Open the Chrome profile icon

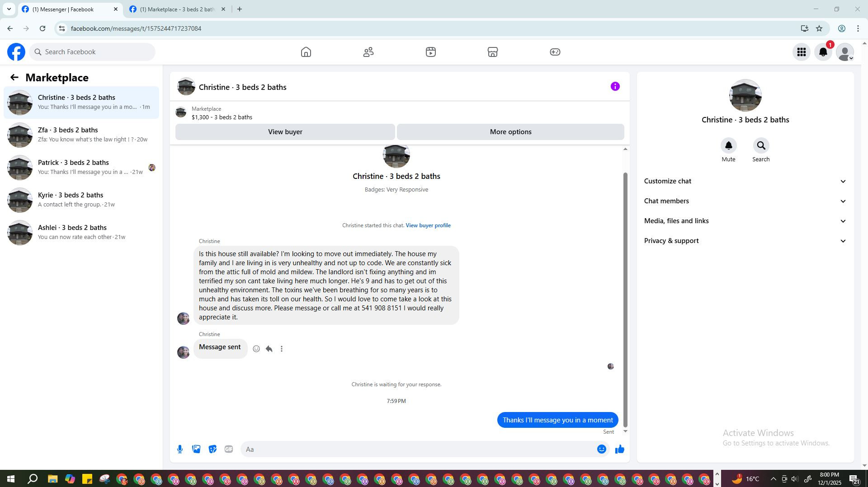(x=842, y=28)
